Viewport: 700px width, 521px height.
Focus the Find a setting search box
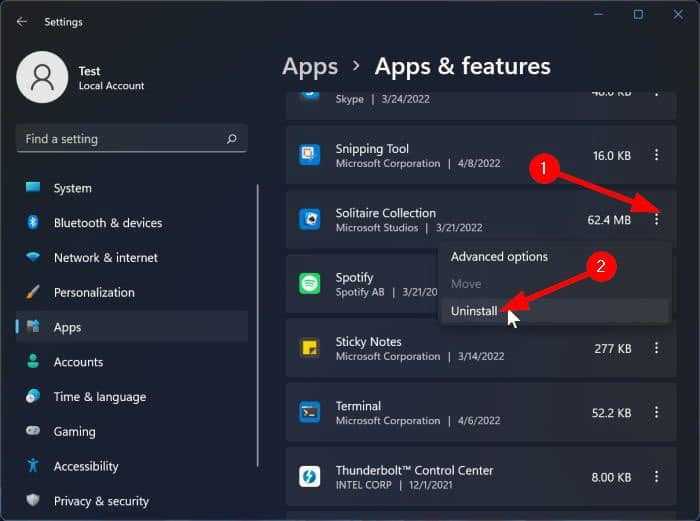click(132, 139)
